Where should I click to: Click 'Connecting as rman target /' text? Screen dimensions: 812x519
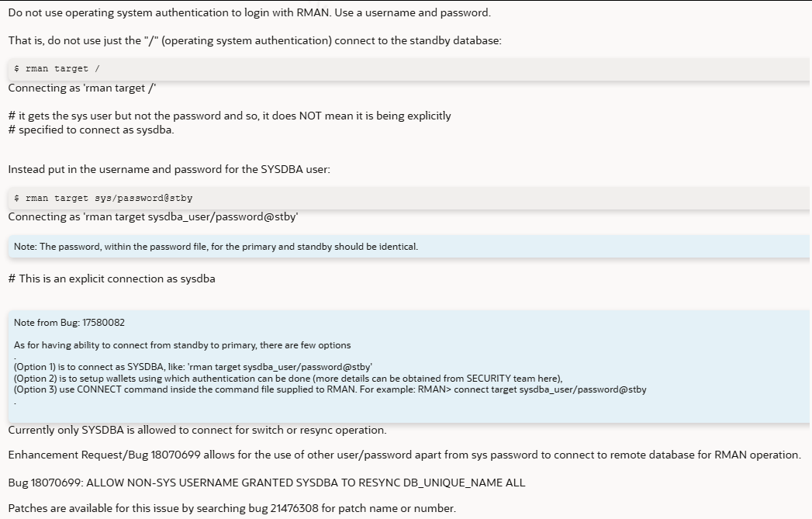coord(82,88)
